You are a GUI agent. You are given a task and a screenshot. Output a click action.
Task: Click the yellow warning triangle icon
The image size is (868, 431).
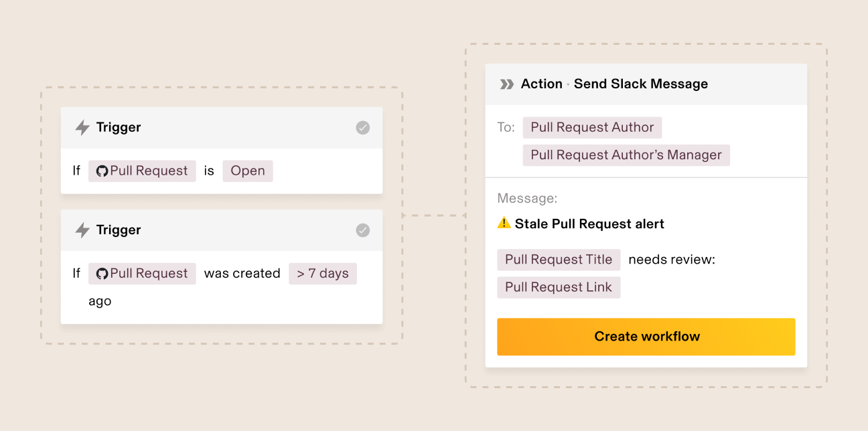[504, 224]
